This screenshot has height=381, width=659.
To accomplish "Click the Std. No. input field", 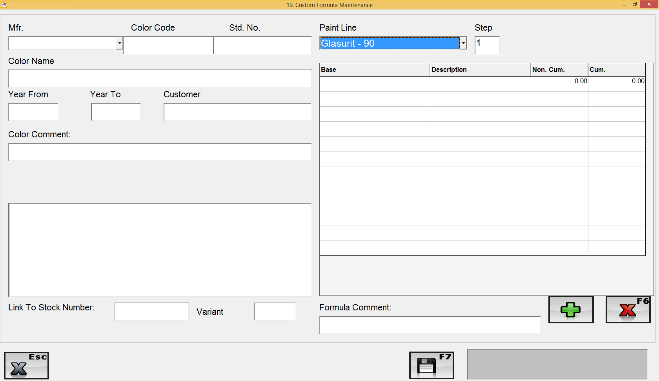I will pos(262,45).
